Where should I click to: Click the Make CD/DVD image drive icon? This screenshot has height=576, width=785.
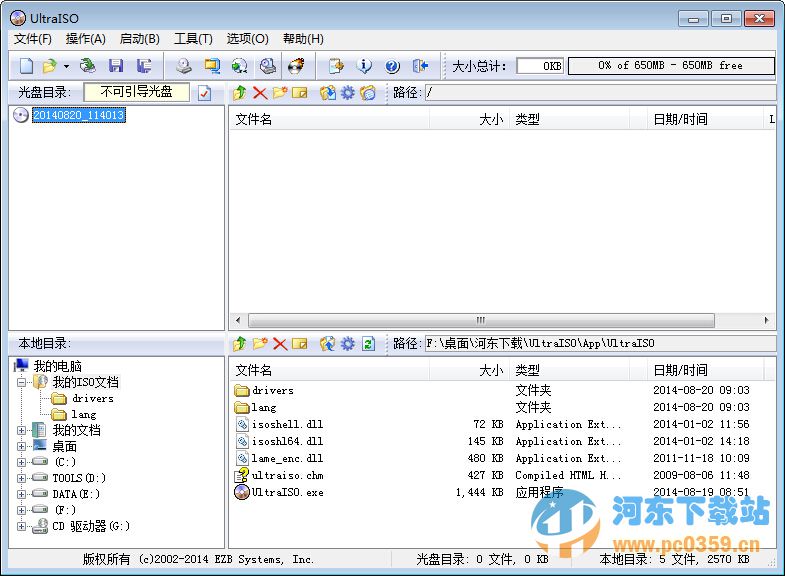(184, 66)
